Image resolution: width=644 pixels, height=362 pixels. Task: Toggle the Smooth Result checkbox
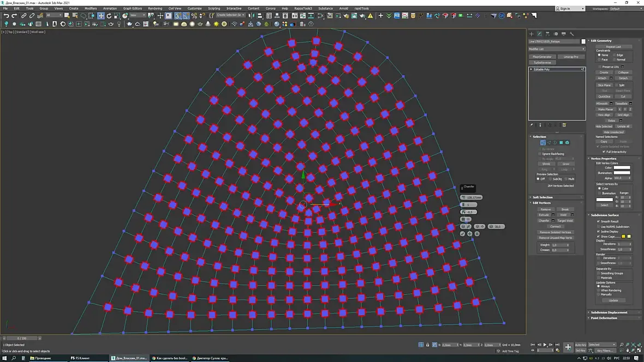(x=599, y=221)
